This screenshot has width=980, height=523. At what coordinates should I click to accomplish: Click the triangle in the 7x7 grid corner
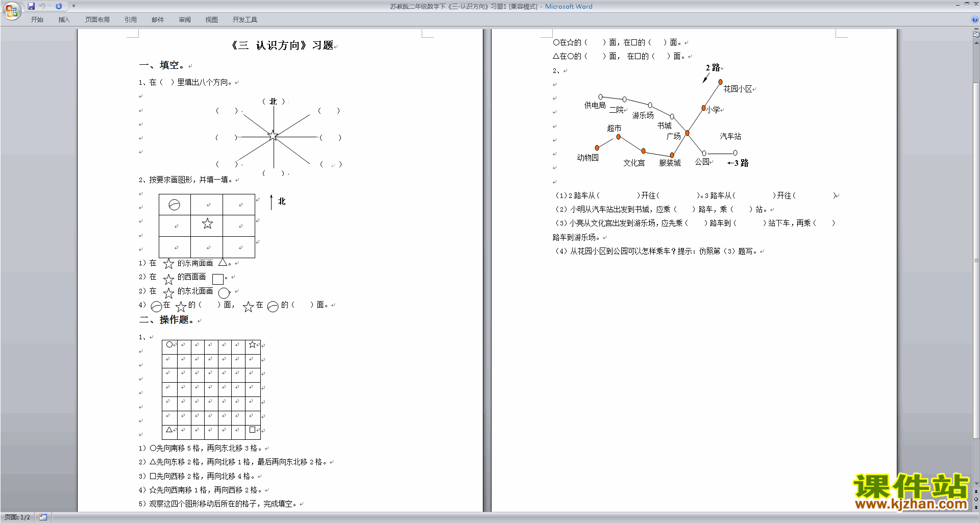pyautogui.click(x=169, y=430)
